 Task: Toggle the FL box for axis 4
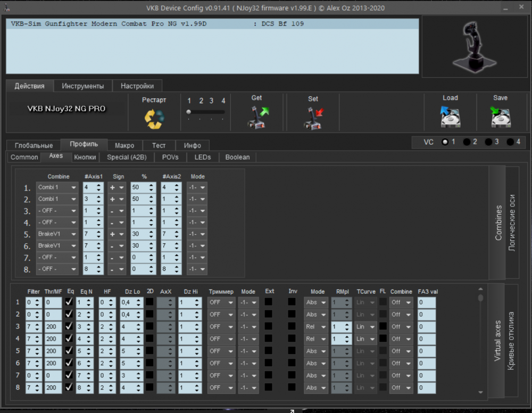pyautogui.click(x=383, y=338)
